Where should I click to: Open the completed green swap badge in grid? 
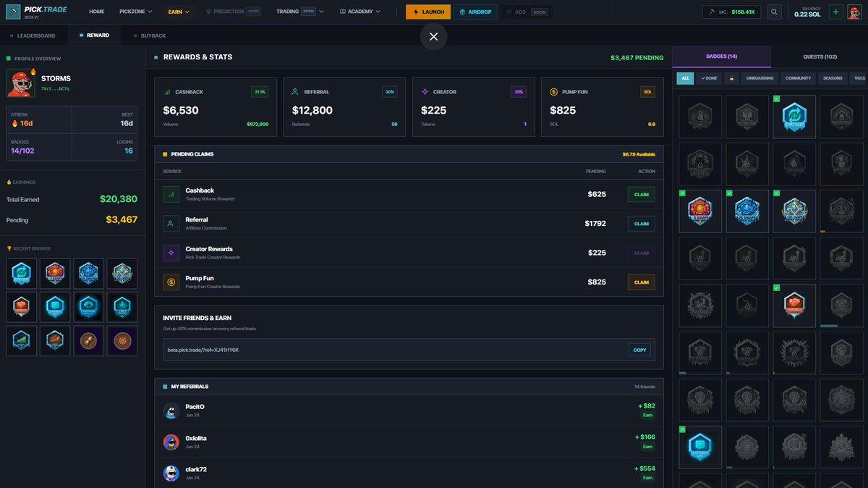pos(794,117)
